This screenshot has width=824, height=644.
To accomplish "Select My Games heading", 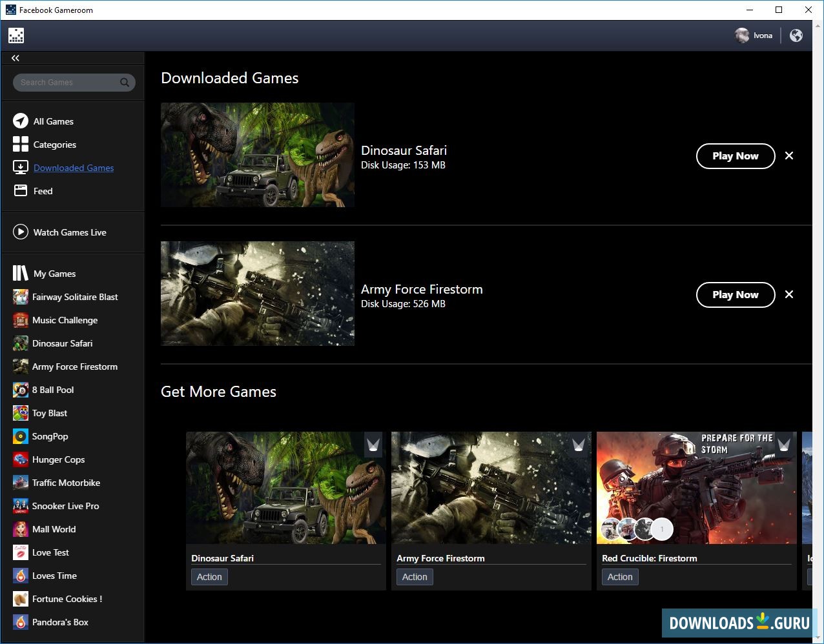I will (x=55, y=274).
